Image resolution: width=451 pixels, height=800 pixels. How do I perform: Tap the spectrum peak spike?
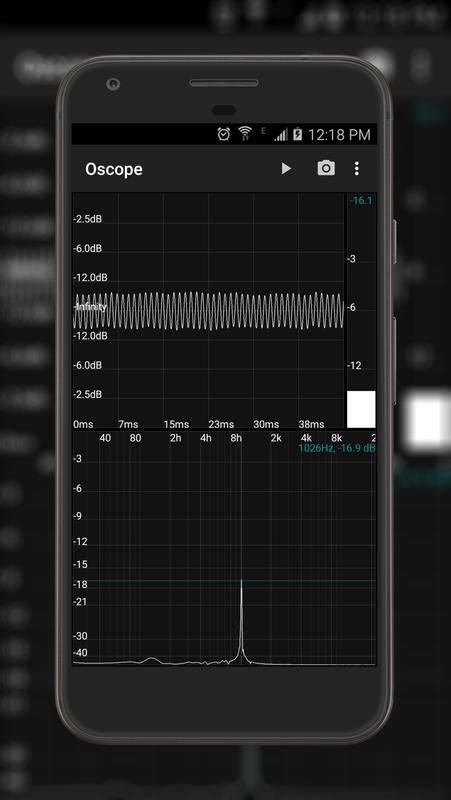point(241,620)
